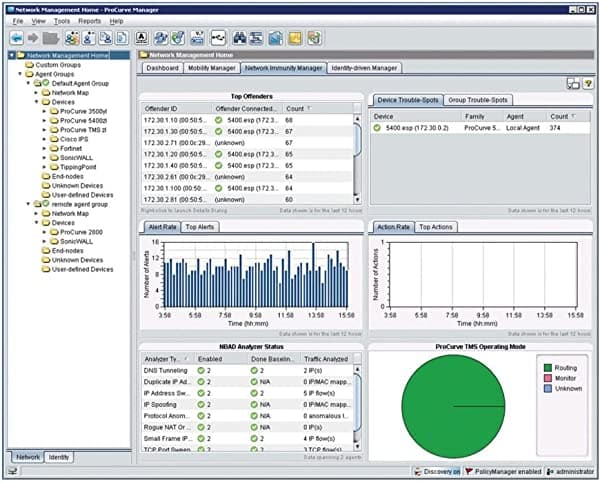Click the pink Monitor legend swatch

[548, 378]
